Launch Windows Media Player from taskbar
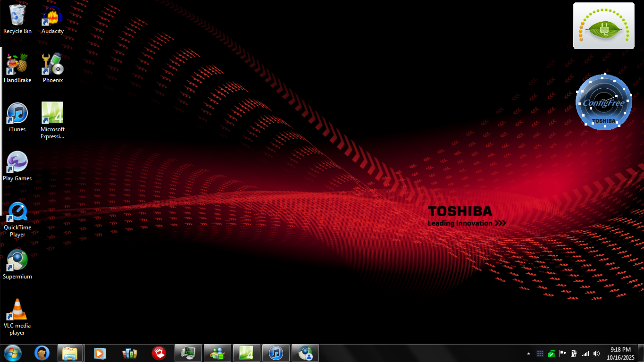The width and height of the screenshot is (644, 362). [100, 353]
